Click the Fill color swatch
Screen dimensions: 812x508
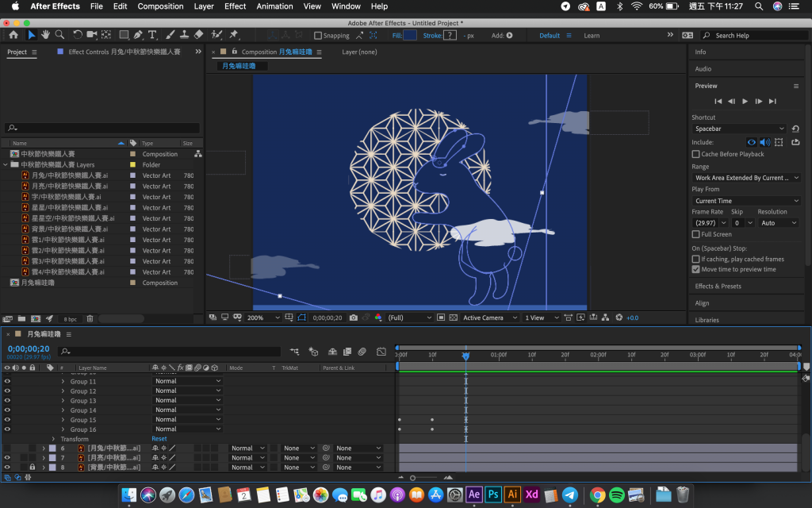tap(410, 36)
